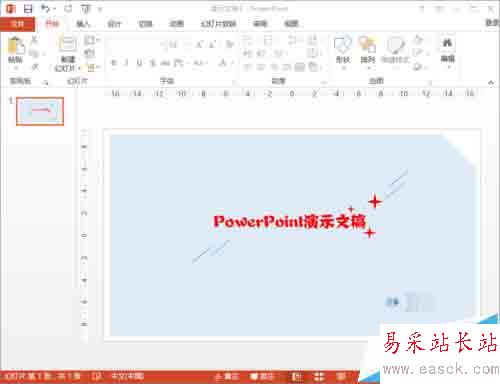Toggle Strikethrough formatting
500x384 pixels.
click(165, 63)
